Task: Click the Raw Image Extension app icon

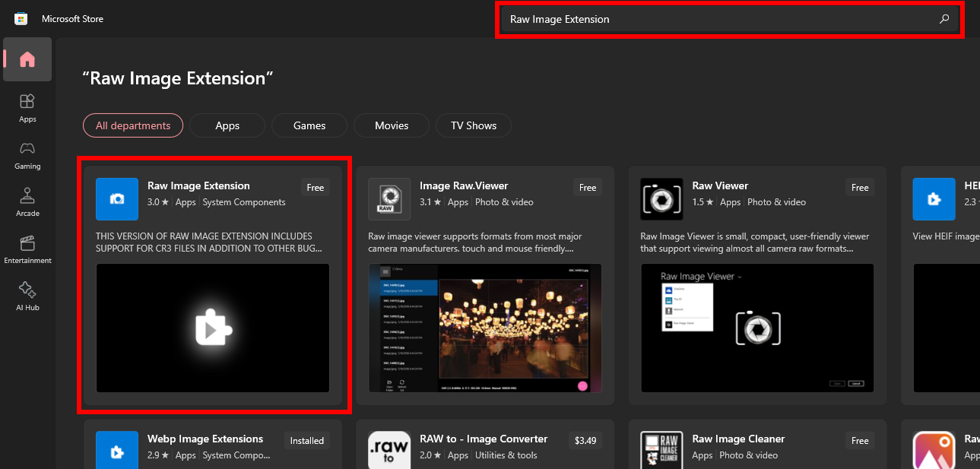Action: click(x=117, y=198)
